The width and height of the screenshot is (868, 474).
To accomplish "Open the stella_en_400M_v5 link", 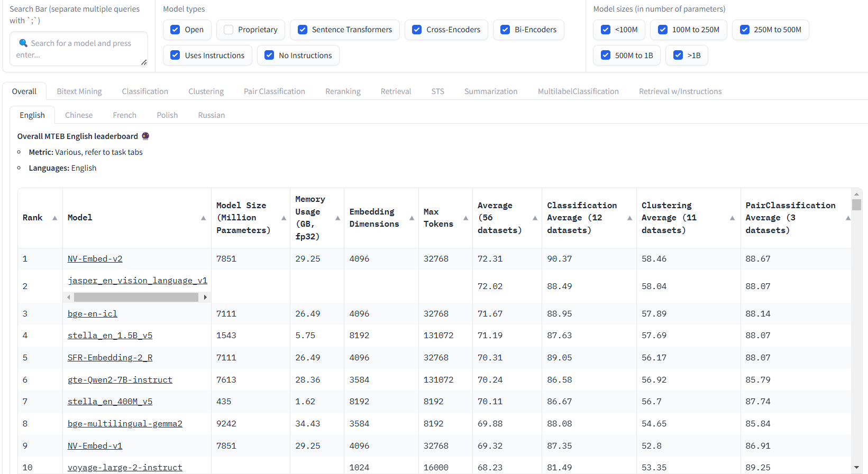I will pos(110,402).
